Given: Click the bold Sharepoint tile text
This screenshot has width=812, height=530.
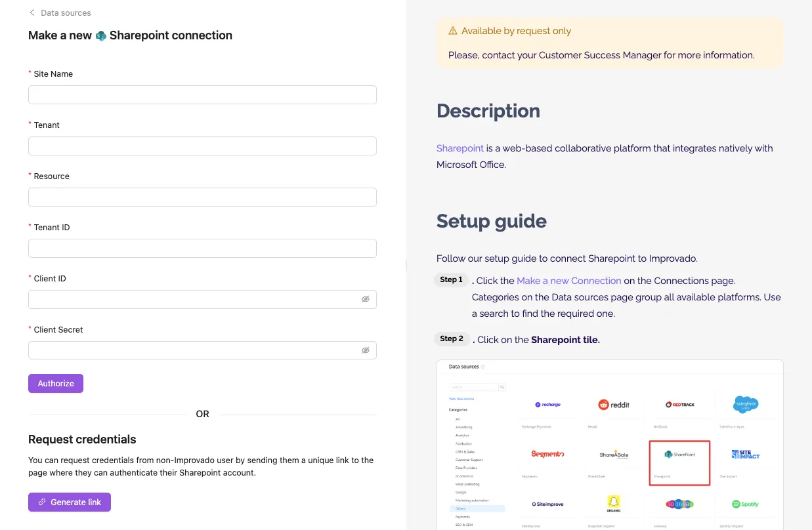Looking at the screenshot, I should [x=565, y=340].
